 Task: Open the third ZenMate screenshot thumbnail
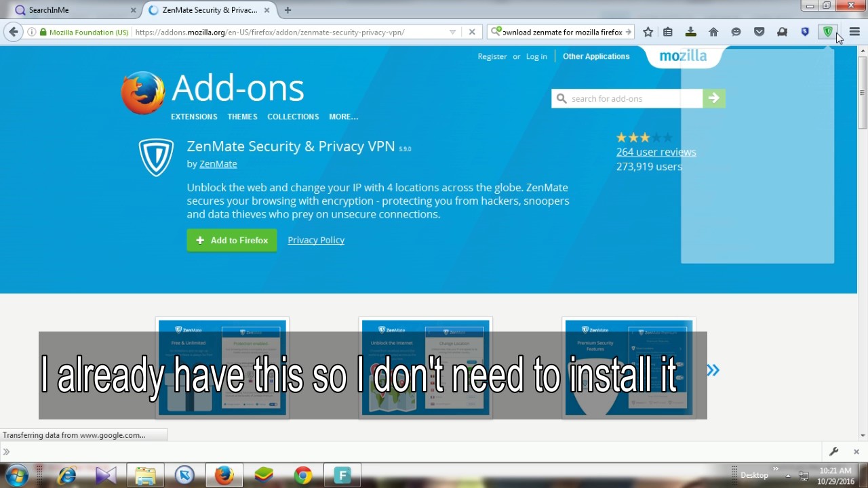629,367
